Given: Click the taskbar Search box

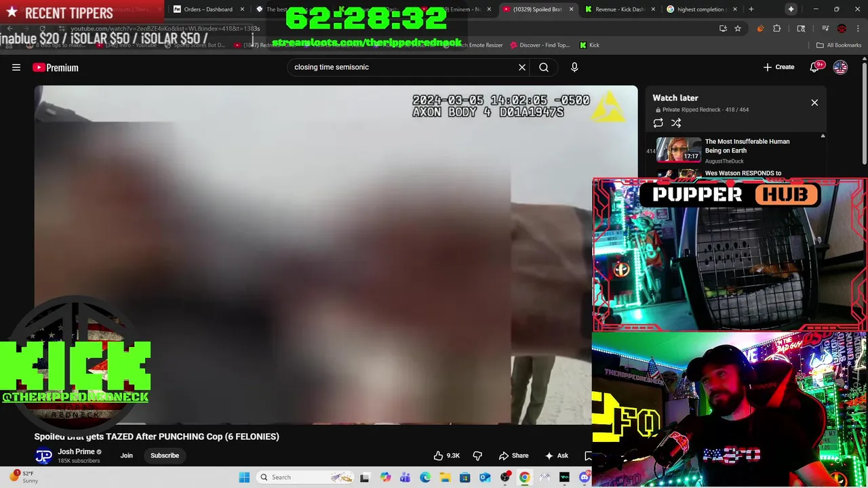Looking at the screenshot, I should (x=305, y=477).
